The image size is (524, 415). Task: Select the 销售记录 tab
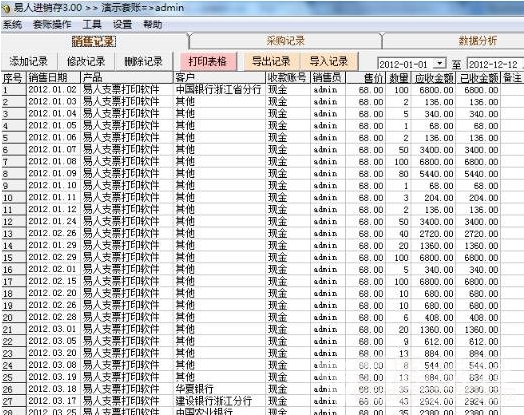coord(94,42)
